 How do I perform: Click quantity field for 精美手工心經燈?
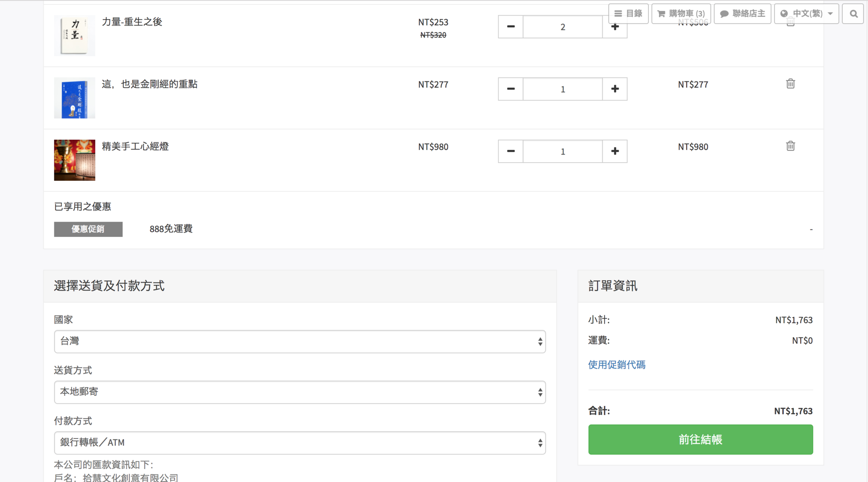tap(562, 151)
